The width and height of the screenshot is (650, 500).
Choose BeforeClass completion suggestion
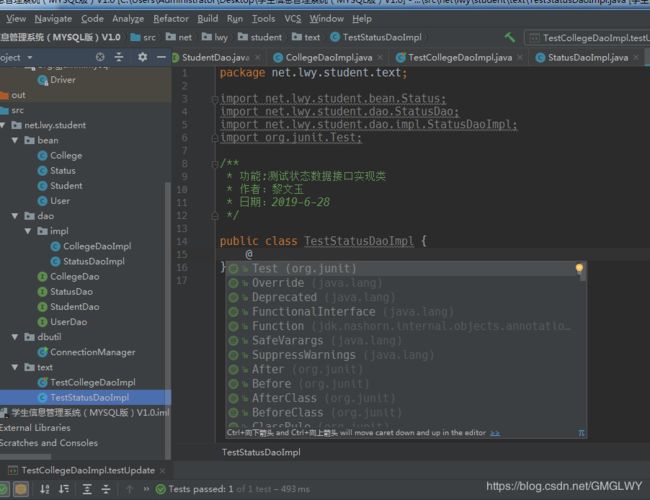[x=406, y=413]
